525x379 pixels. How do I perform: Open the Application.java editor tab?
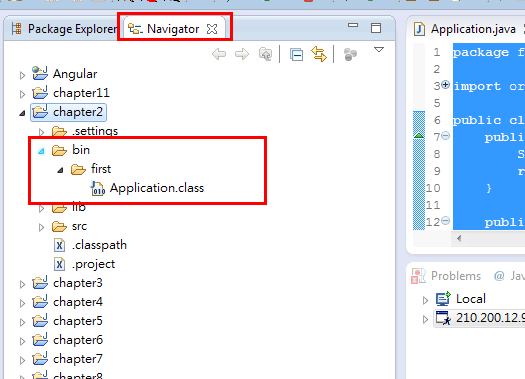coord(473,29)
